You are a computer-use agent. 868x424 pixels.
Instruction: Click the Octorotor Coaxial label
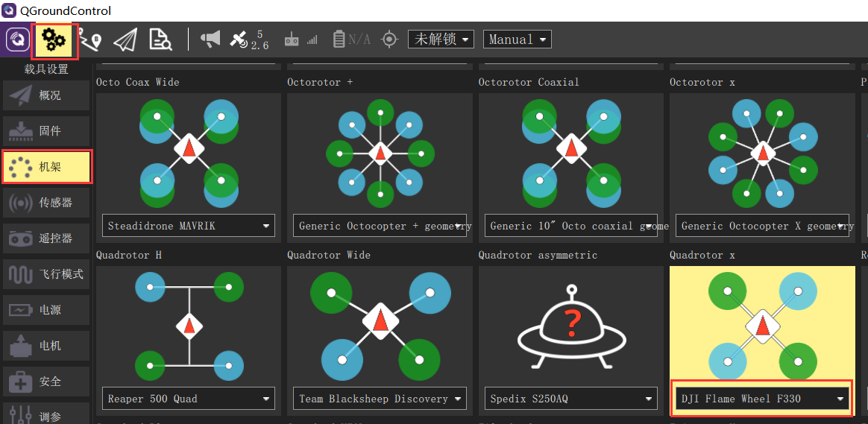pos(529,82)
